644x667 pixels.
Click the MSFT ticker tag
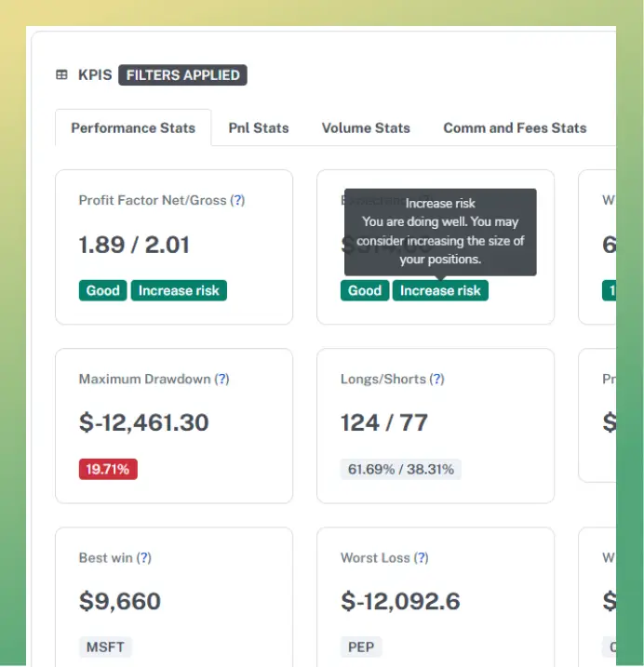[105, 647]
